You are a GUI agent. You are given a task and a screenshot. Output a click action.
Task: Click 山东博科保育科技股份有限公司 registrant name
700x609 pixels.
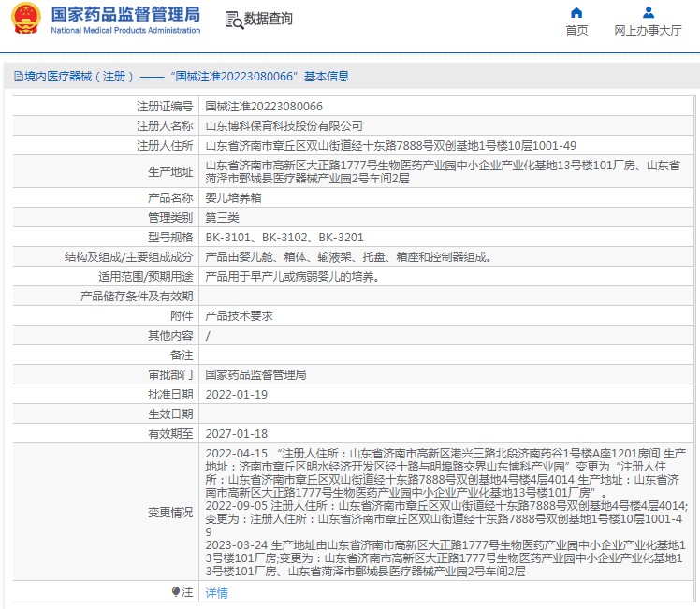click(x=284, y=125)
